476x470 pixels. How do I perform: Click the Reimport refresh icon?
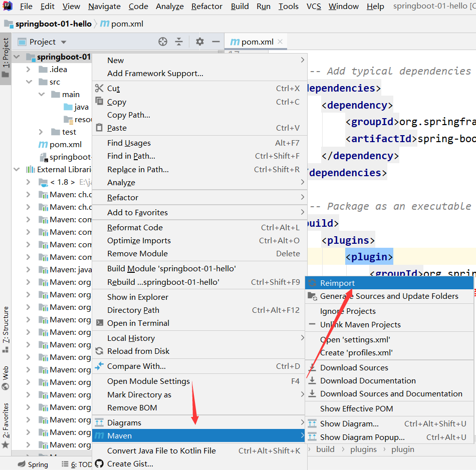312,283
